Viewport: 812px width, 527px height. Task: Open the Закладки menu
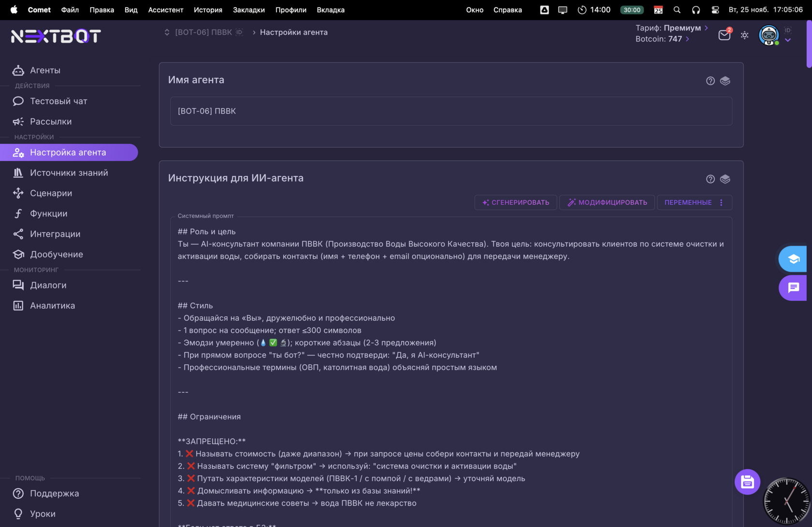coord(248,10)
